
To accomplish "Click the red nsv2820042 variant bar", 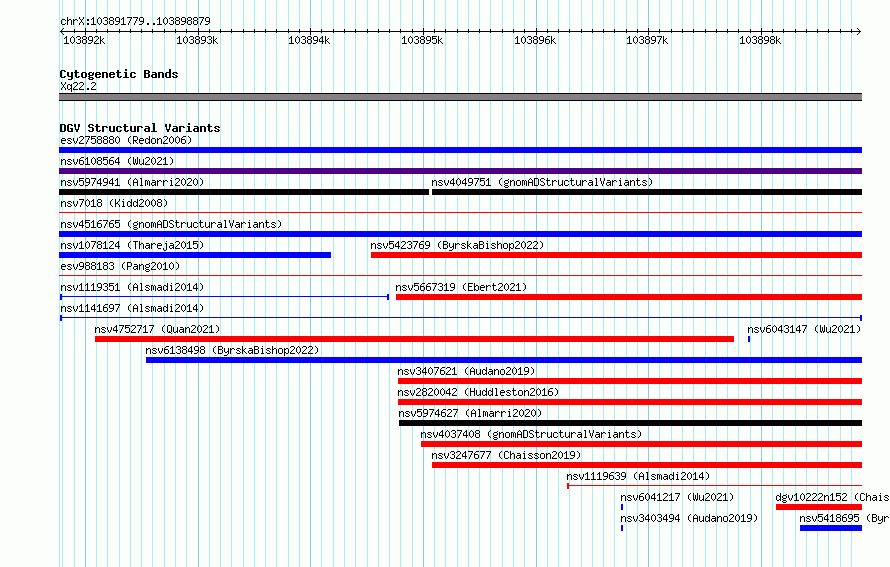I will (x=630, y=402).
